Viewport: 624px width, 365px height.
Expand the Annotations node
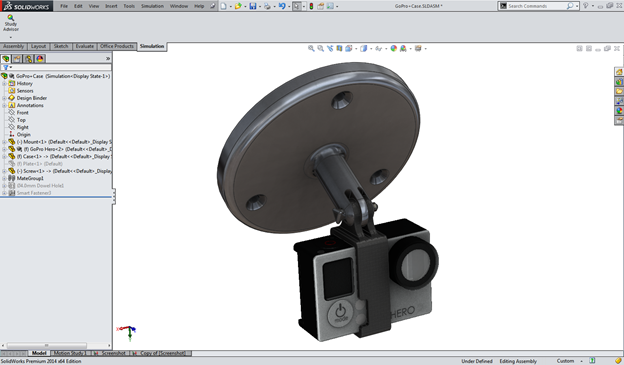click(4, 105)
